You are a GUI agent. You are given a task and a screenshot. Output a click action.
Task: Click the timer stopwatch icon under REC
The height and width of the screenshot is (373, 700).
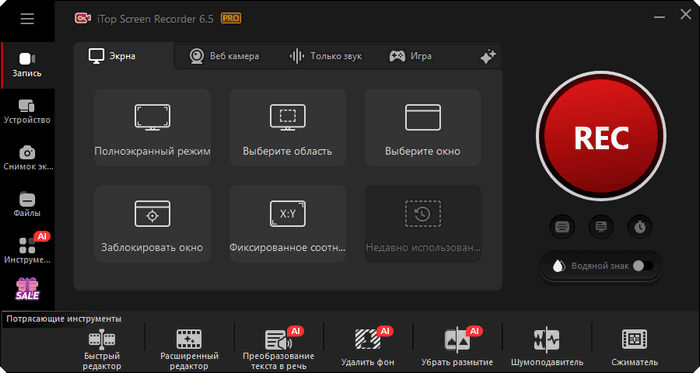pos(640,227)
